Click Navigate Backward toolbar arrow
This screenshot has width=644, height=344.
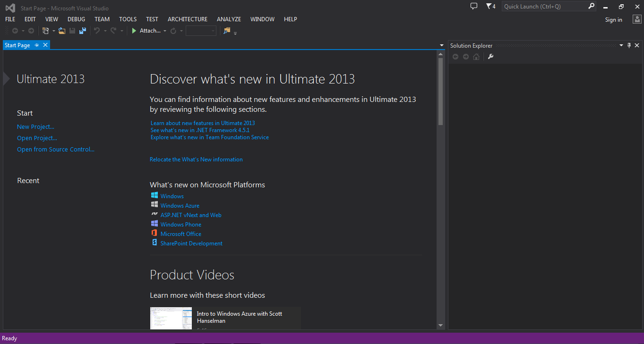[x=15, y=31]
